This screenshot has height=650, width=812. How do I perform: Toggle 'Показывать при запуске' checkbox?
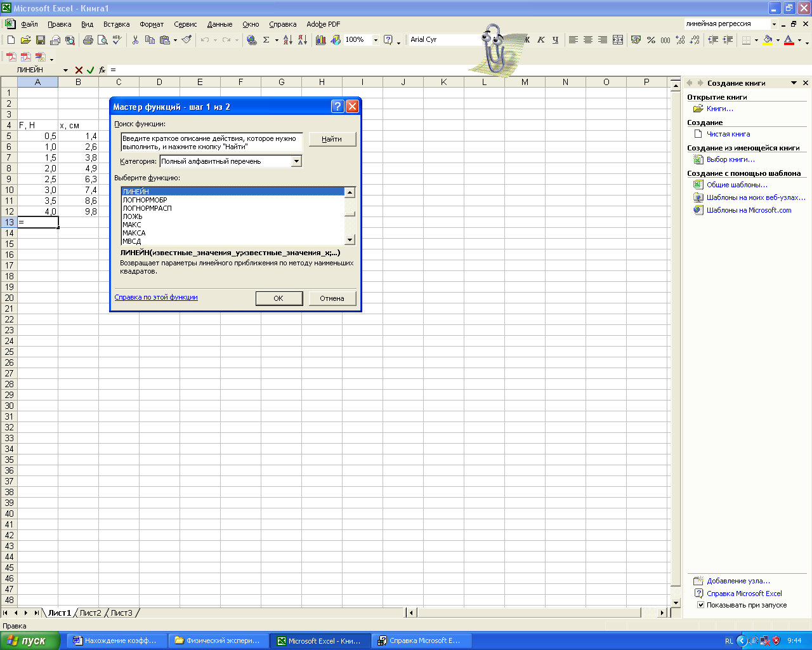(x=701, y=605)
